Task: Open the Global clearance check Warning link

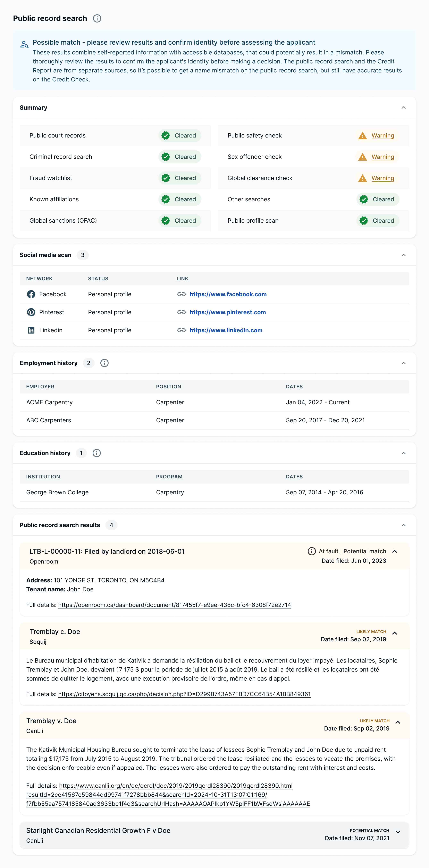Action: (383, 178)
